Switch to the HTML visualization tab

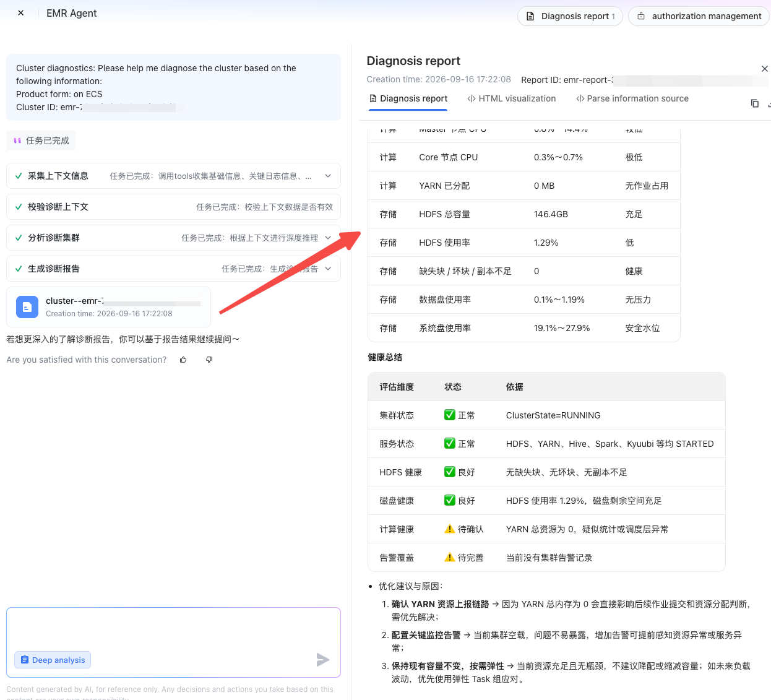click(x=512, y=98)
